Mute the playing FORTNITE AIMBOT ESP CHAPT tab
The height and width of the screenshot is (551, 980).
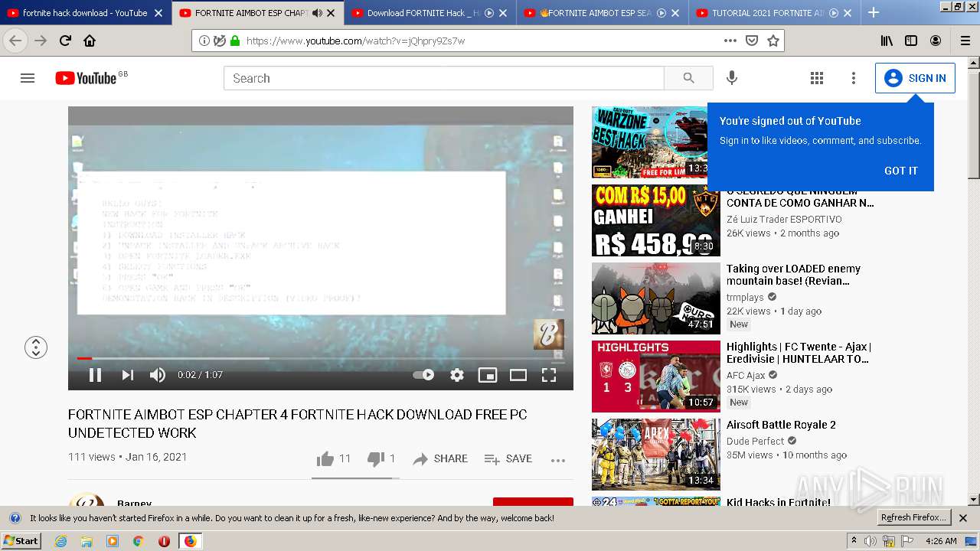(x=317, y=13)
